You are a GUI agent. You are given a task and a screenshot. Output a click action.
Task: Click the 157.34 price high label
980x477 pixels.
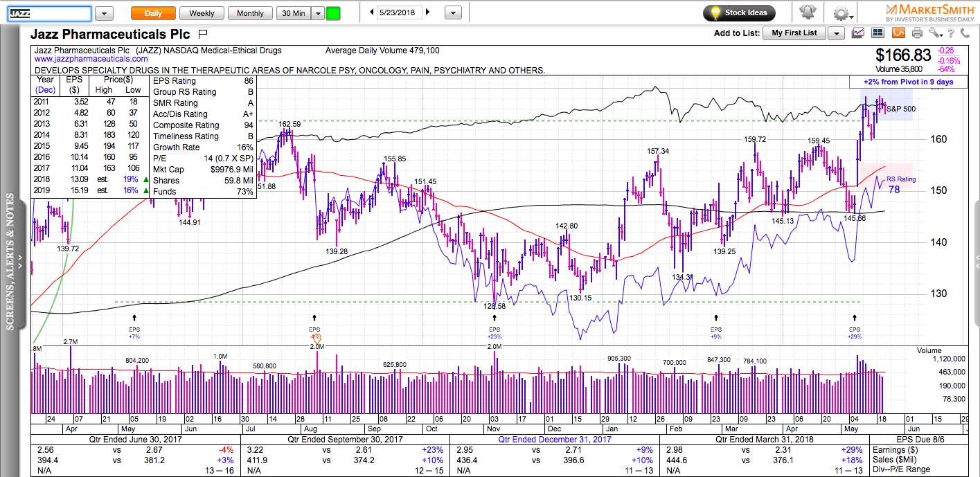click(x=658, y=151)
